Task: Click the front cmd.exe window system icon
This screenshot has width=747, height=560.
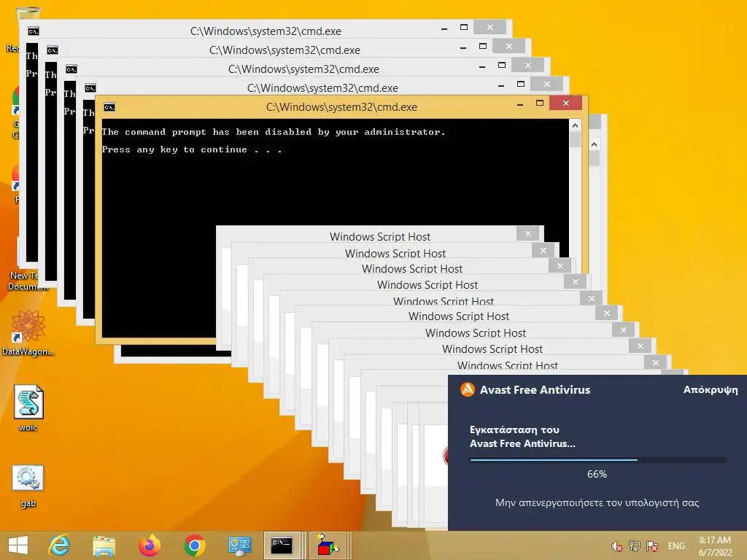Action: coord(109,107)
